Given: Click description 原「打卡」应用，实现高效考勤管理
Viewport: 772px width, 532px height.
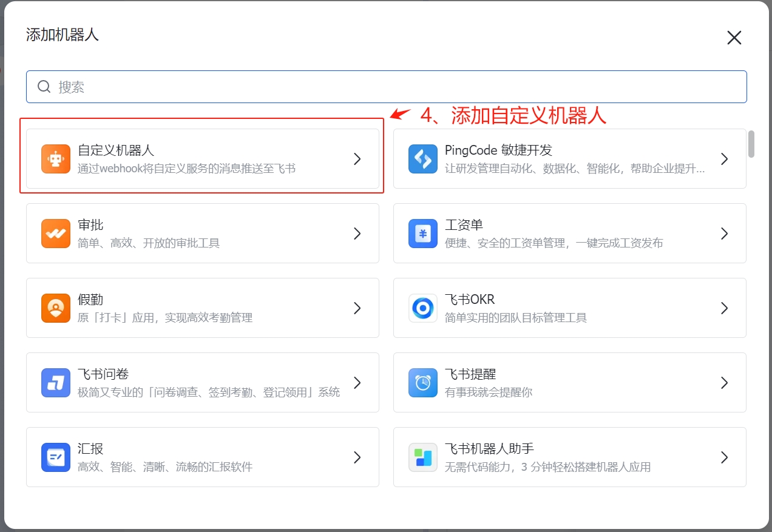Looking at the screenshot, I should pyautogui.click(x=165, y=318).
